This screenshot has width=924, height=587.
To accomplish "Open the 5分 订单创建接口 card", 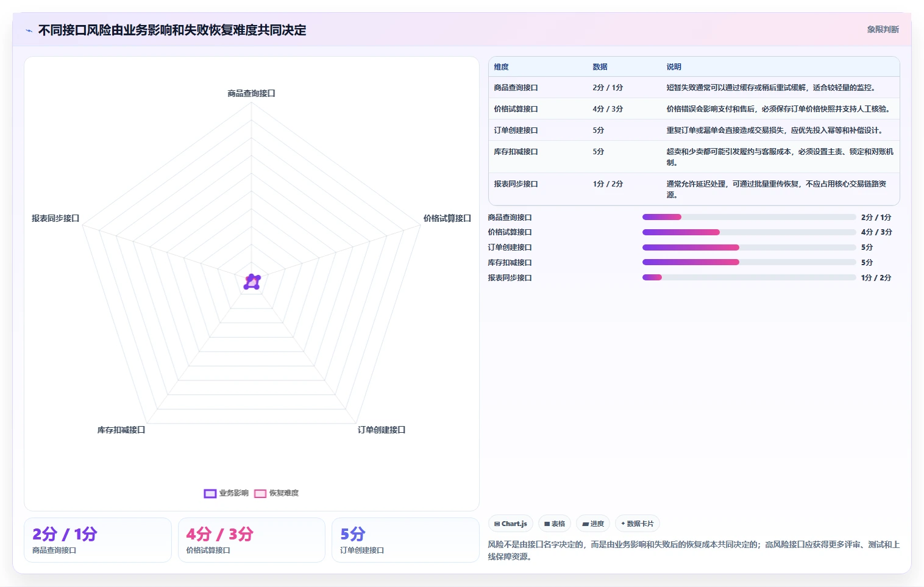I will tap(405, 540).
